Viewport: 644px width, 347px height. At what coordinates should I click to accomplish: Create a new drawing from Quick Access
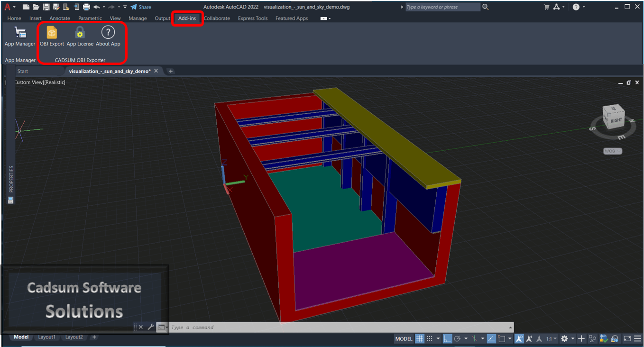point(26,7)
